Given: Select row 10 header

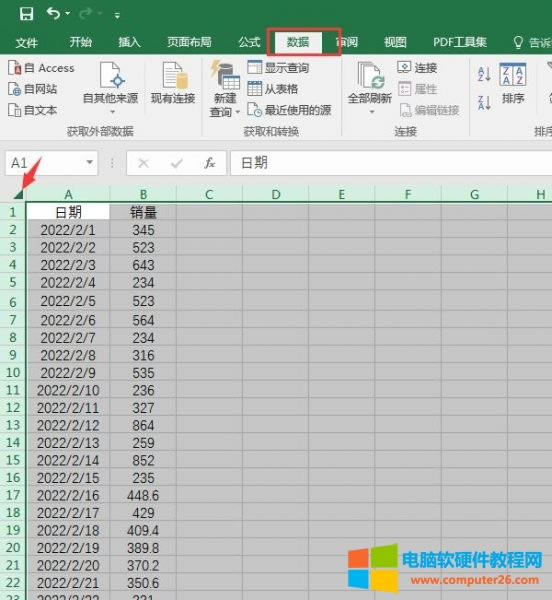Looking at the screenshot, I should (x=13, y=372).
